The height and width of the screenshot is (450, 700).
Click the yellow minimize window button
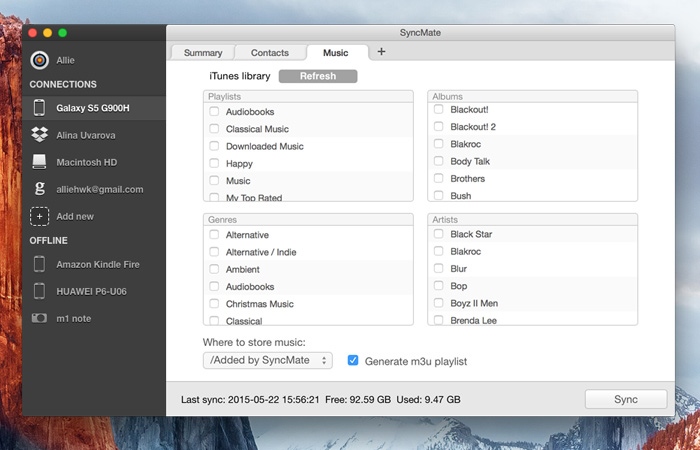pos(47,33)
